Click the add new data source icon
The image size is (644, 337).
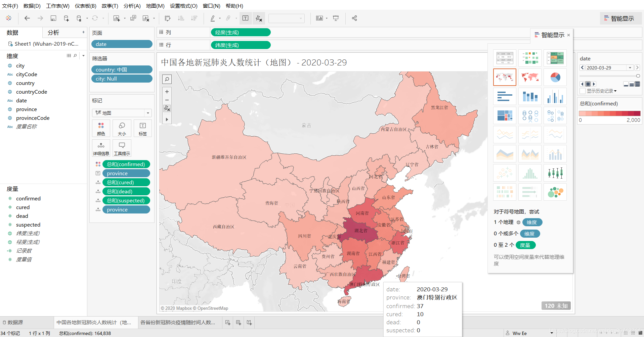pyautogui.click(x=66, y=18)
